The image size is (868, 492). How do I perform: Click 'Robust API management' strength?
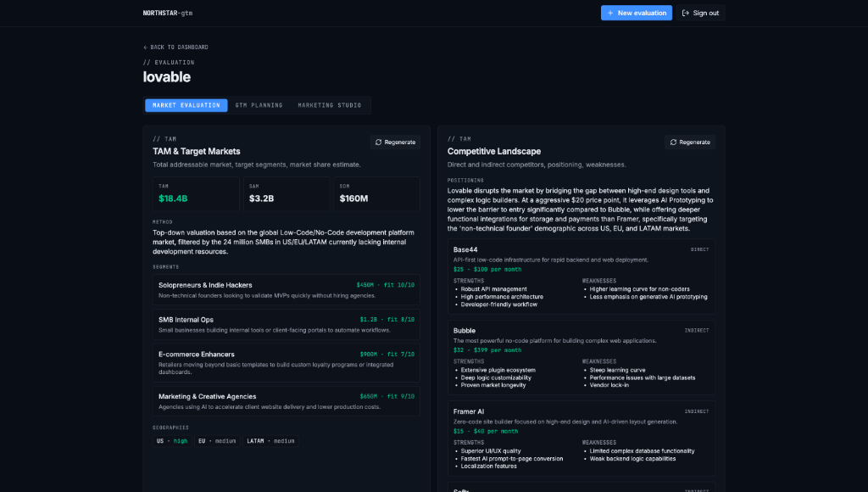[494, 289]
